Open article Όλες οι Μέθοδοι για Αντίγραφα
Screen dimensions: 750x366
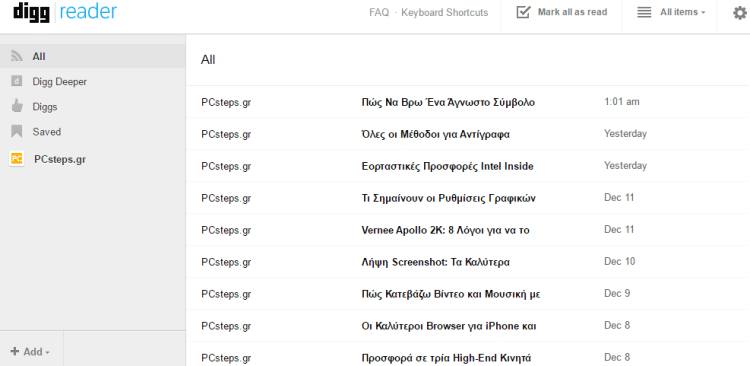[x=435, y=134]
